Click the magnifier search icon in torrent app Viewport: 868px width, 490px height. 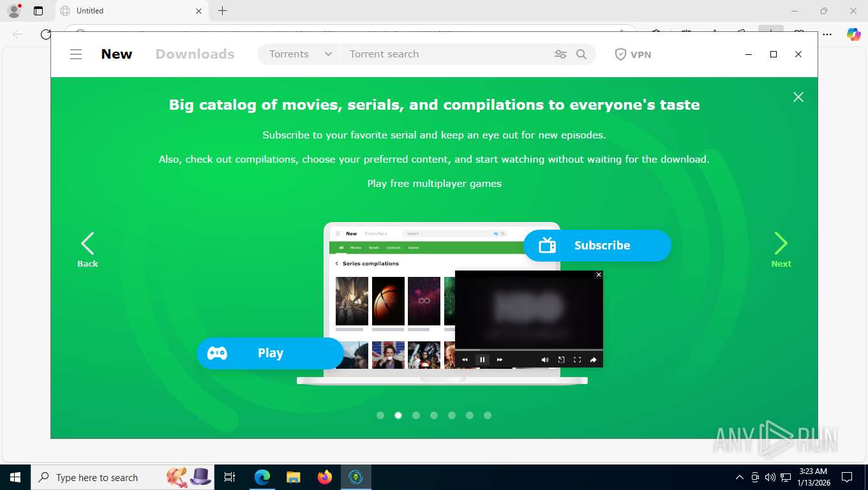pos(581,54)
